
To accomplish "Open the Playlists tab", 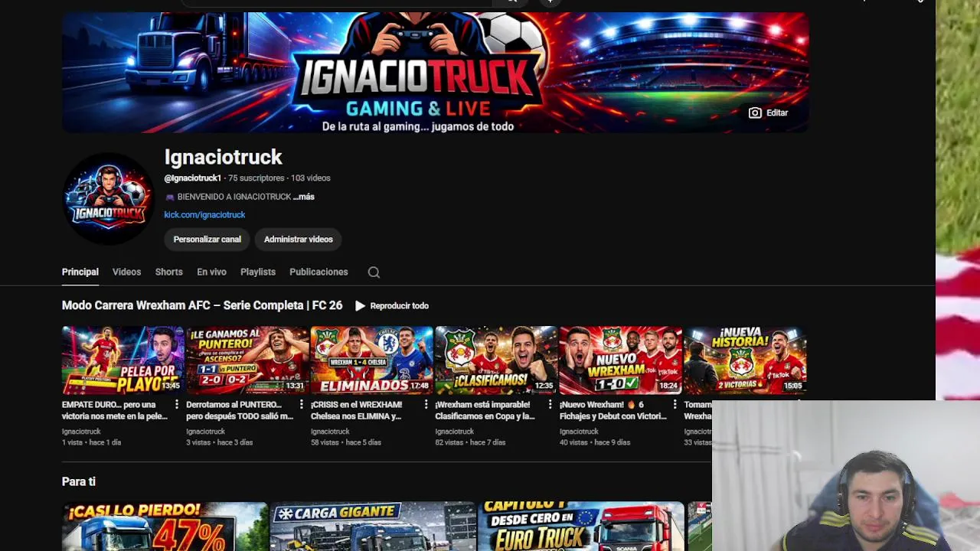I will (258, 272).
